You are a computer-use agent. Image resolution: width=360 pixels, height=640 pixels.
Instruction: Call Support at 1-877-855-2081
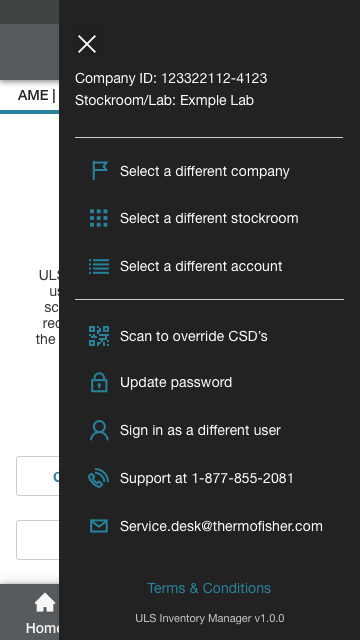(207, 478)
